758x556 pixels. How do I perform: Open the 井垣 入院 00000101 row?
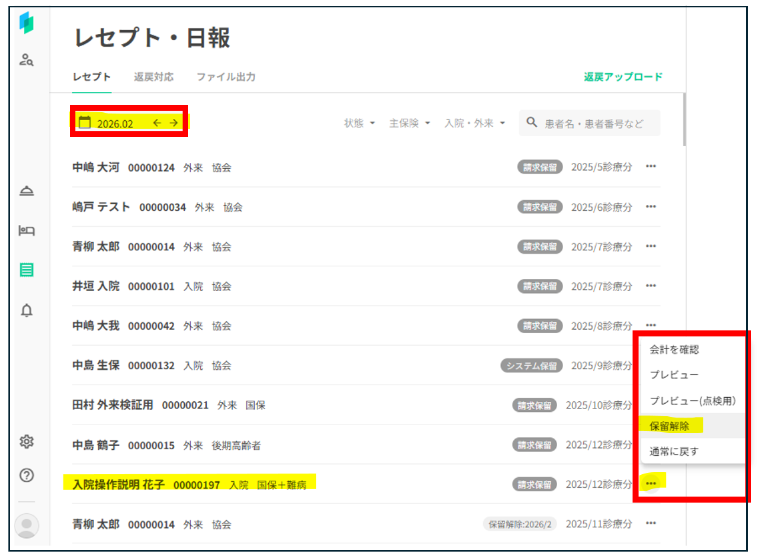366,286
